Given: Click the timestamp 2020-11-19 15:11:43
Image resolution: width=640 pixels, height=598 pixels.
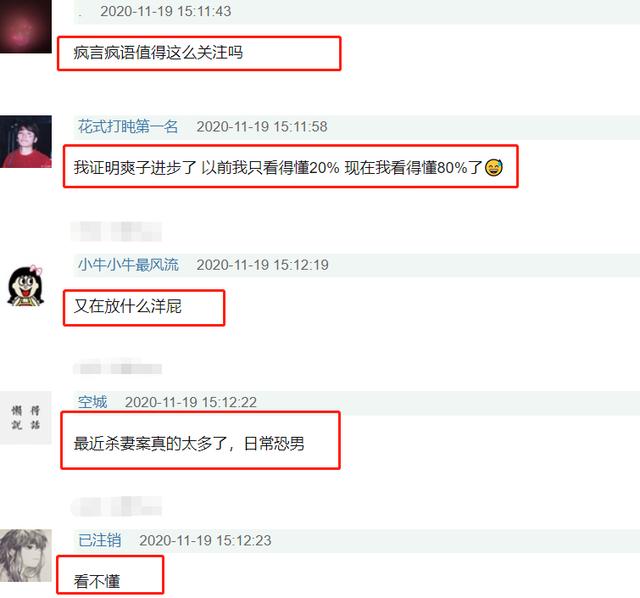Looking at the screenshot, I should (166, 11).
